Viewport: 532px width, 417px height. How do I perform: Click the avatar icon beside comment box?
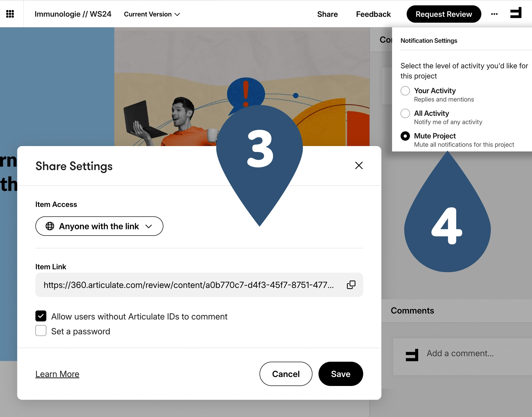[412, 355]
